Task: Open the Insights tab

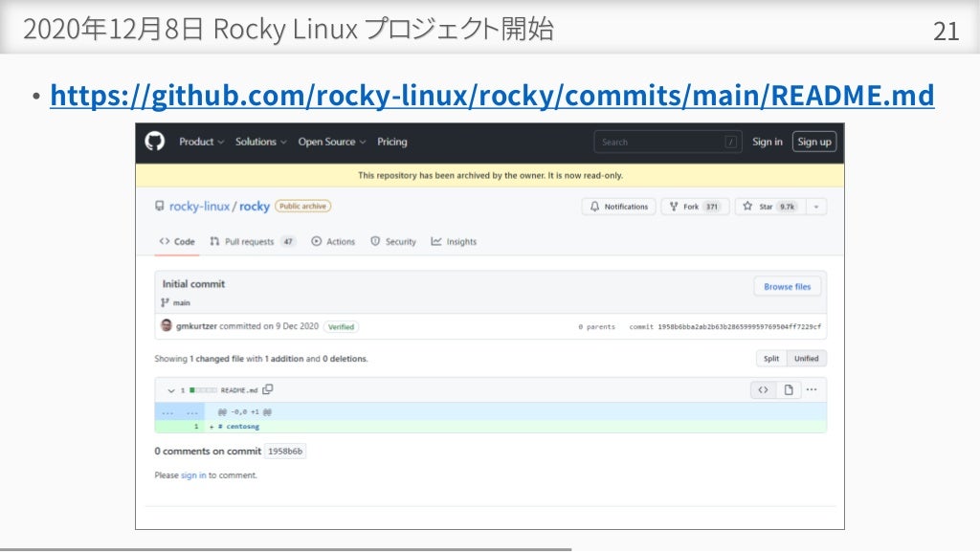Action: 454,242
